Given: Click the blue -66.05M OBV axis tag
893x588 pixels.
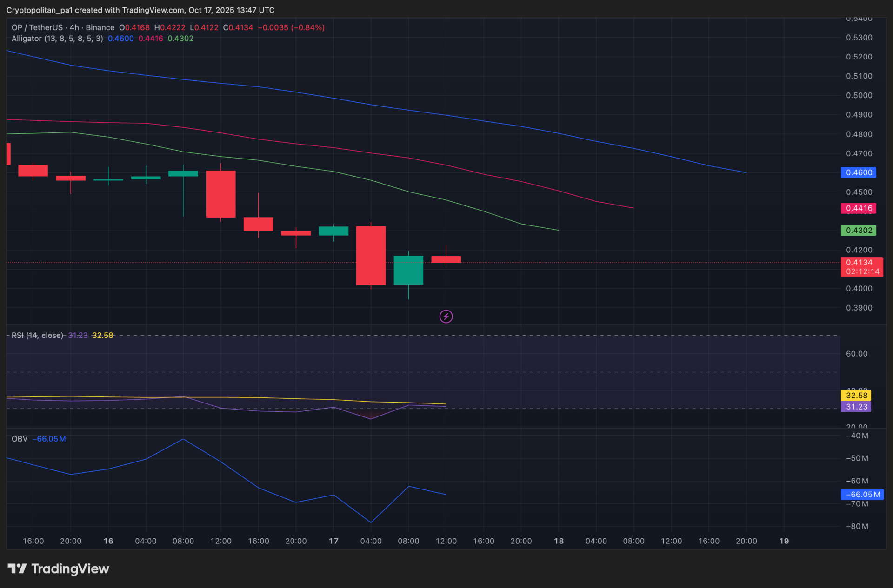Looking at the screenshot, I should [x=862, y=495].
